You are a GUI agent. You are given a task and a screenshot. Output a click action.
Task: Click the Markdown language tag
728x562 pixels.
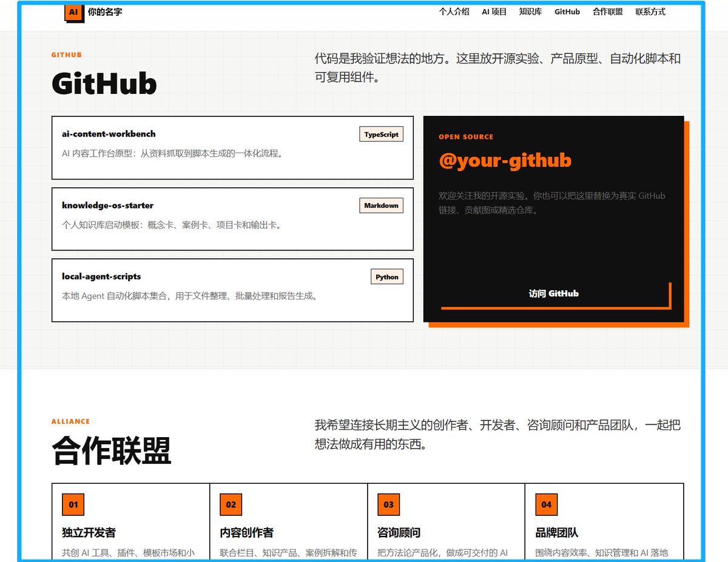click(x=382, y=206)
